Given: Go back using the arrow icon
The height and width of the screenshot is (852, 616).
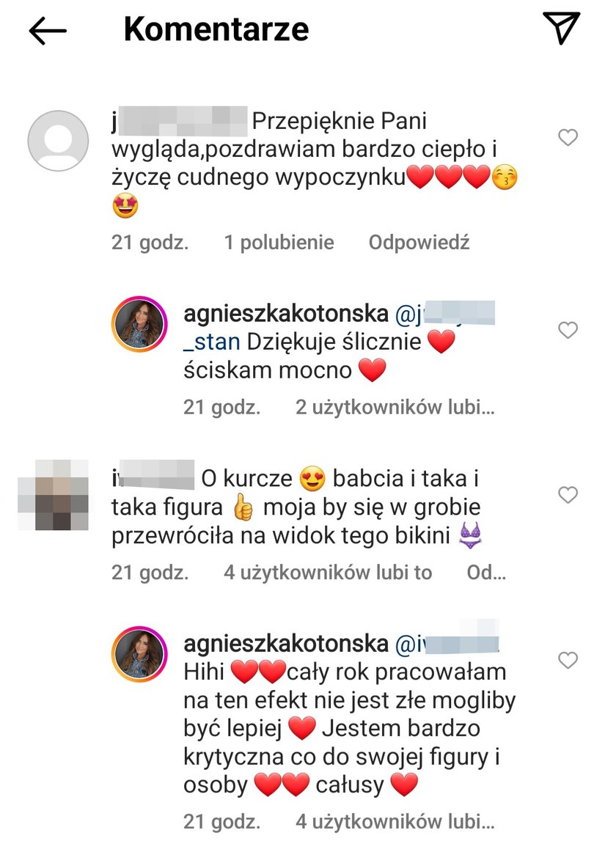Looking at the screenshot, I should point(48,31).
